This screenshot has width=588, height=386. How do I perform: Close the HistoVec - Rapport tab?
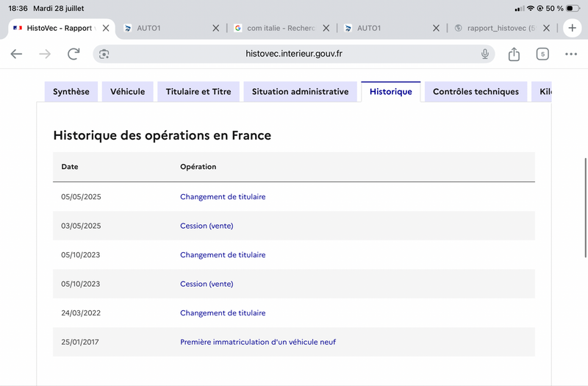[106, 28]
